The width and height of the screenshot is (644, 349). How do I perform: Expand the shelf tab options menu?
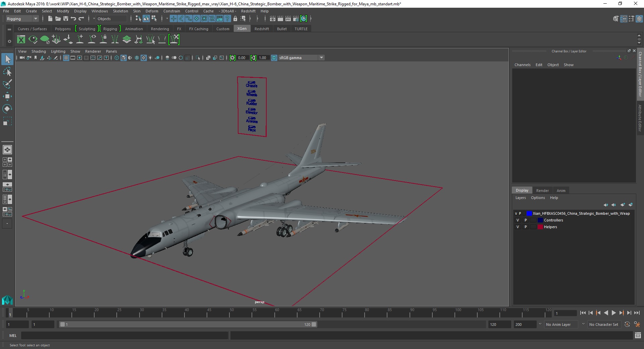[9, 29]
